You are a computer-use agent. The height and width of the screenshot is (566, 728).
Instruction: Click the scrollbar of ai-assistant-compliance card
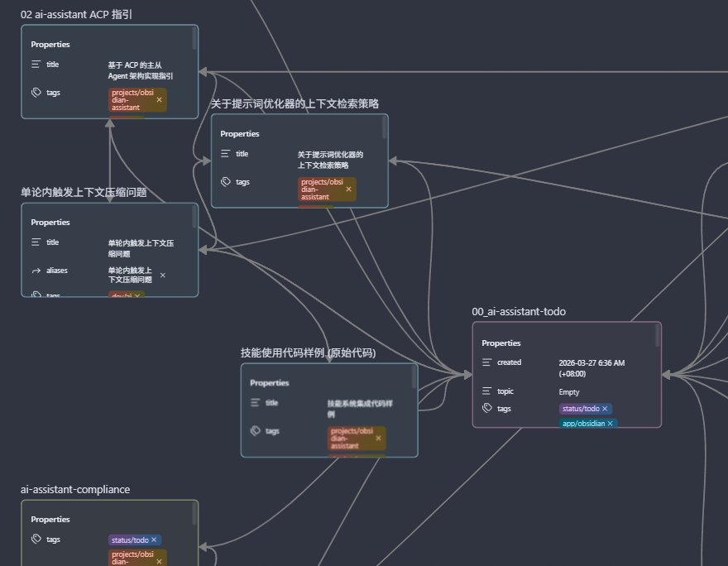pyautogui.click(x=194, y=514)
